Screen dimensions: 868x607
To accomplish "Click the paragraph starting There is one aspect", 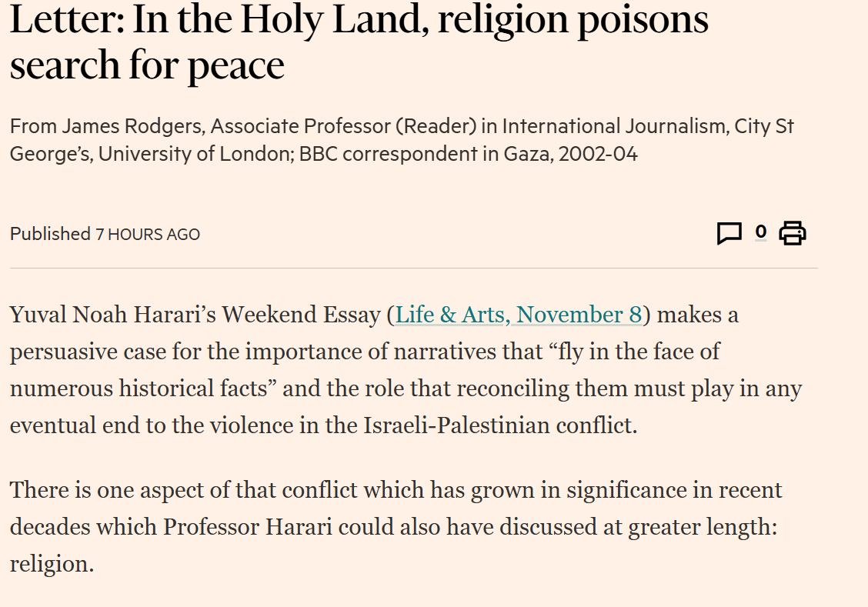I will point(396,490).
